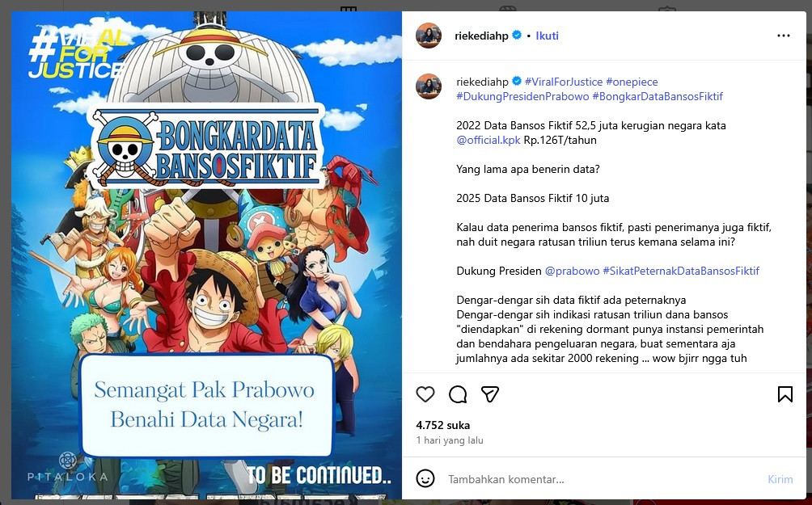Open #ViralForJustice hashtag
812x505 pixels.
(x=564, y=82)
